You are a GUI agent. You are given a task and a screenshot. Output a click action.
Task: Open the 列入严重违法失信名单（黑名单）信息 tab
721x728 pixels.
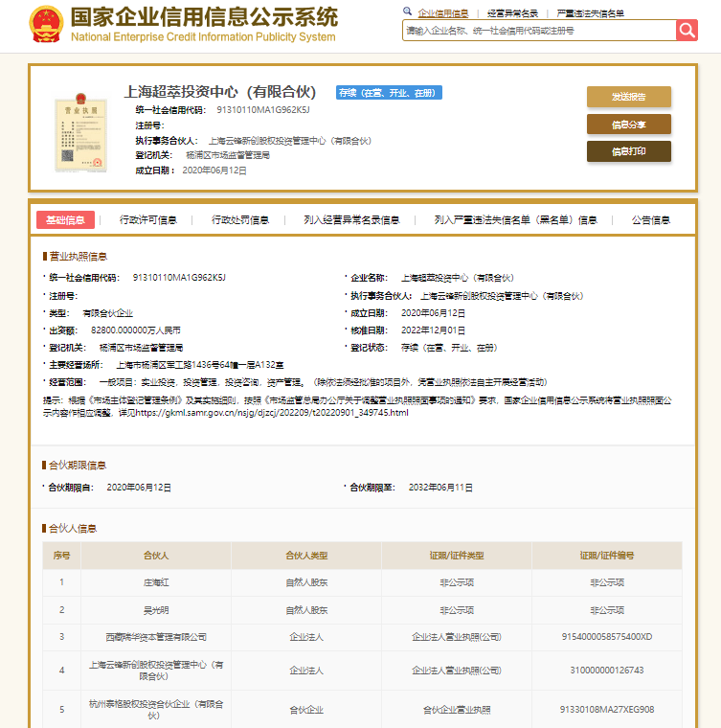[x=515, y=220]
